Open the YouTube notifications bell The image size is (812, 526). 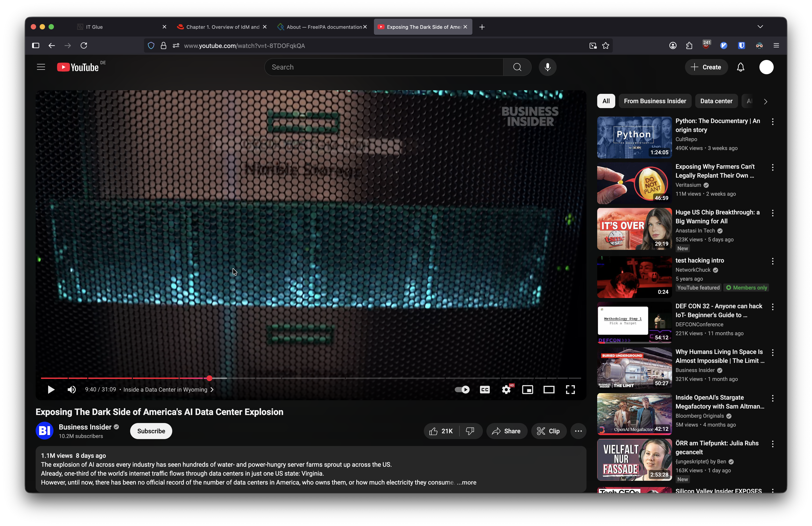tap(740, 67)
